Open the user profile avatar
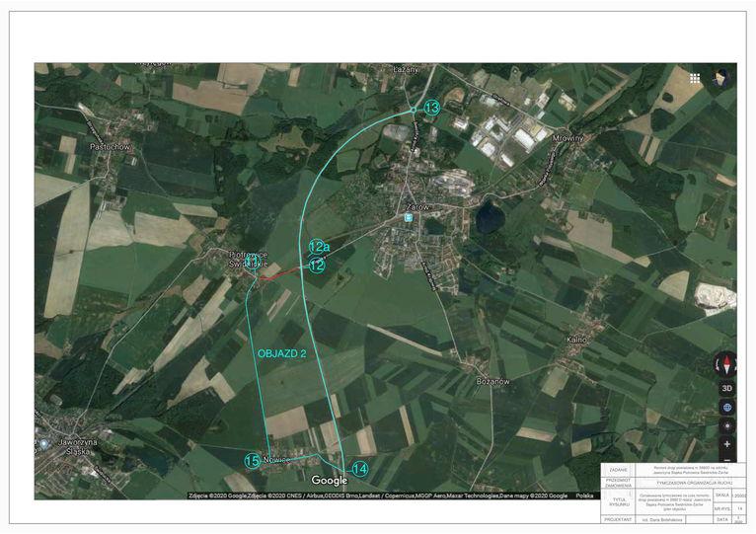This screenshot has height=534, width=756. click(x=721, y=78)
